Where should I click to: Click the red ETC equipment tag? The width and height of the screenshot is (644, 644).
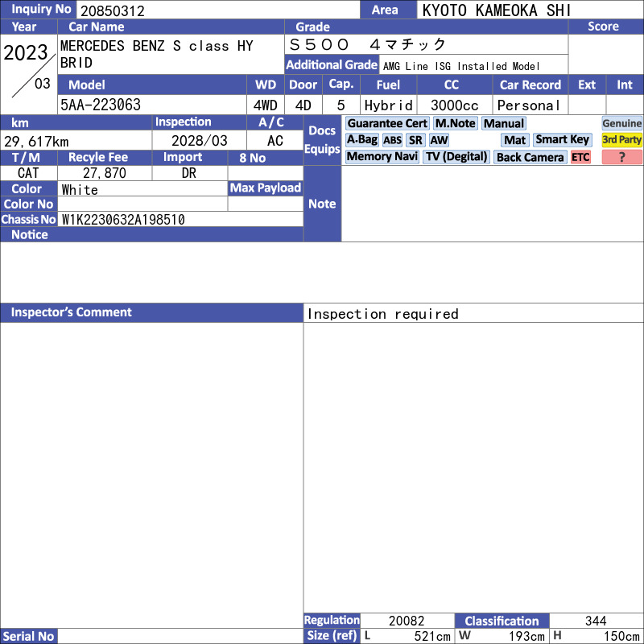[x=580, y=157]
